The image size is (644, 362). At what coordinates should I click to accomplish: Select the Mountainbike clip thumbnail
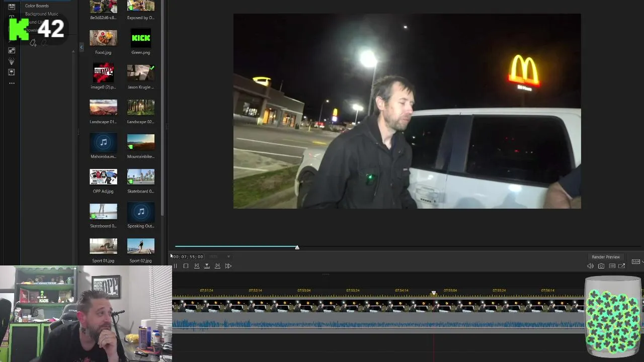pyautogui.click(x=141, y=142)
